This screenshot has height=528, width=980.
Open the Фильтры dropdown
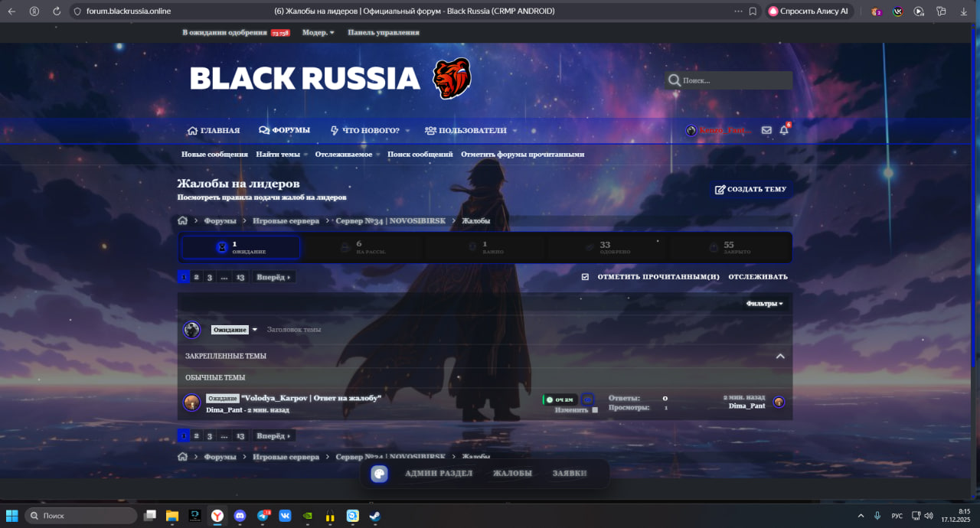765,304
